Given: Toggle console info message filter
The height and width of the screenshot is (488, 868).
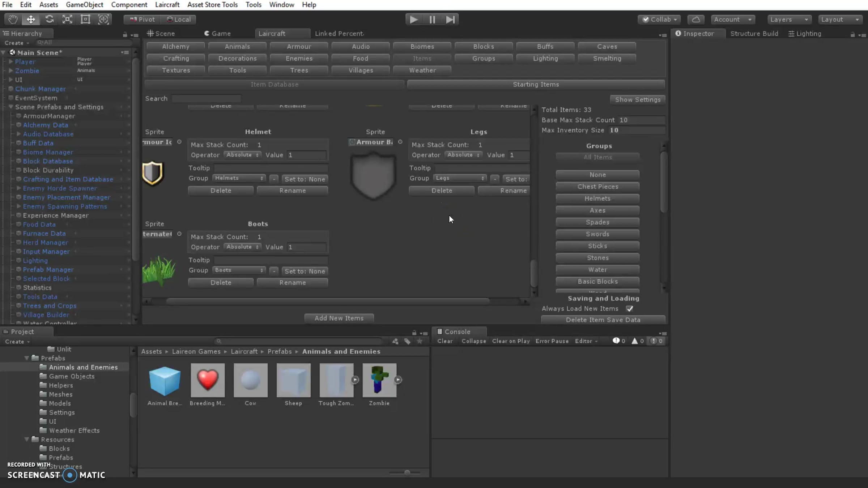Looking at the screenshot, I should [x=619, y=341].
